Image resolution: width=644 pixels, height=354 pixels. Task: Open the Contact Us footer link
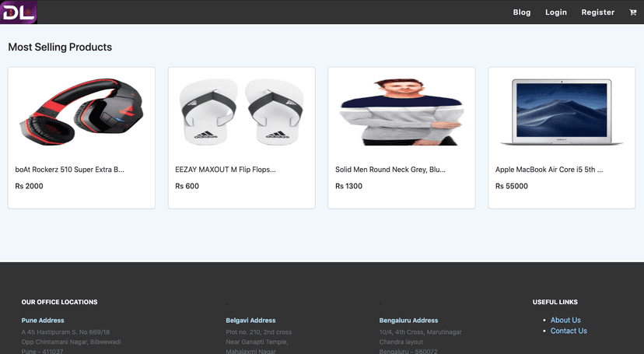(569, 331)
